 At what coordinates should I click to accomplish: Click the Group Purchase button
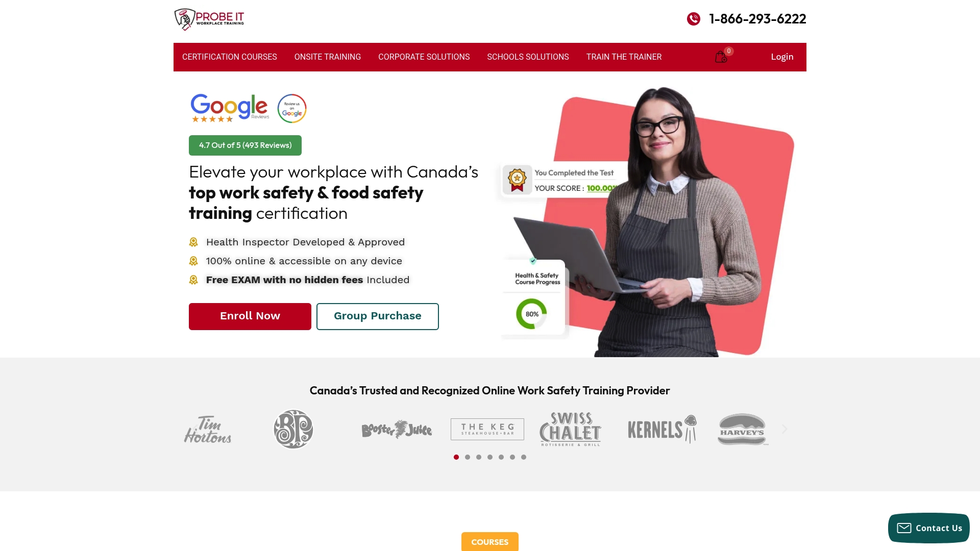pyautogui.click(x=378, y=316)
